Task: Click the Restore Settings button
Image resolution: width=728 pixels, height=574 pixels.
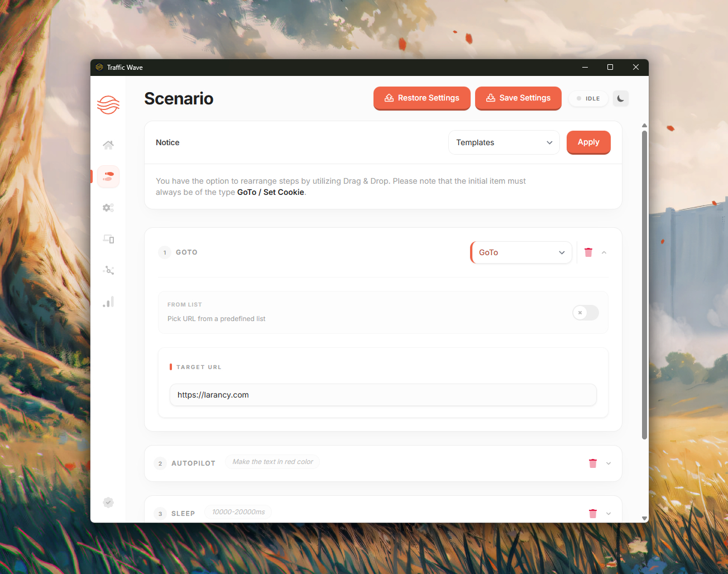Action: [x=422, y=98]
